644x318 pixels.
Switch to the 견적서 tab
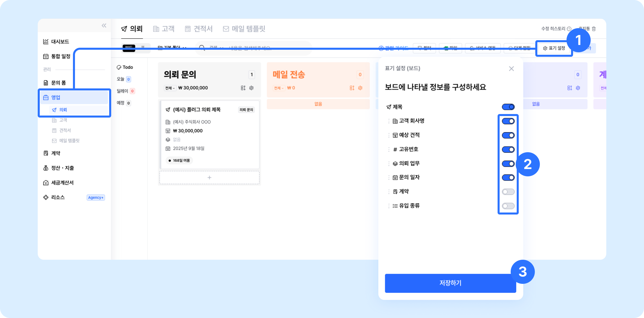(x=199, y=29)
